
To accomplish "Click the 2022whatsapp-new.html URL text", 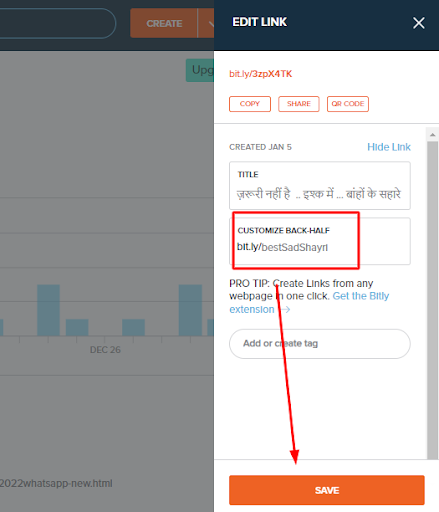I will pos(56,483).
